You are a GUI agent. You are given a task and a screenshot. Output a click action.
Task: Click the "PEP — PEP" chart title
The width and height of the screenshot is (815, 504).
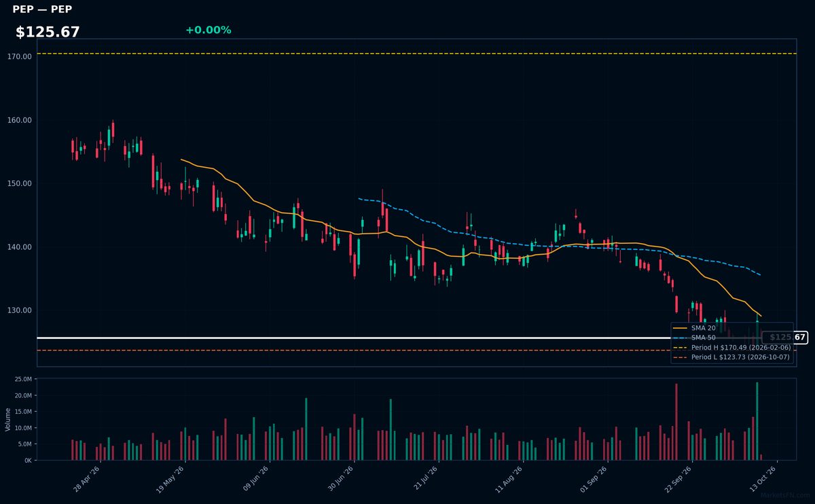(x=42, y=10)
